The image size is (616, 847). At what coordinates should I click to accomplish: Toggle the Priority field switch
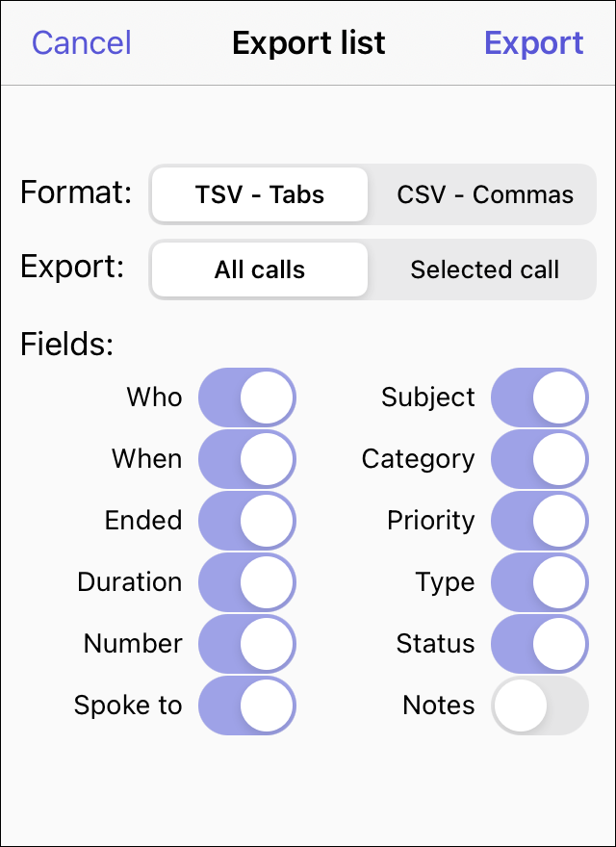point(539,521)
